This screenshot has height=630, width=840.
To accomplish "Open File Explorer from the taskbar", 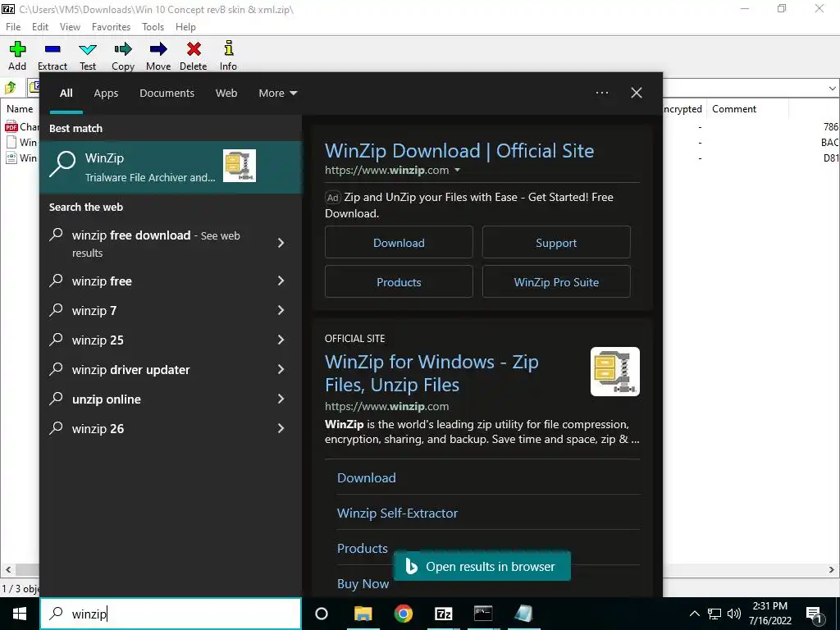I will (363, 614).
